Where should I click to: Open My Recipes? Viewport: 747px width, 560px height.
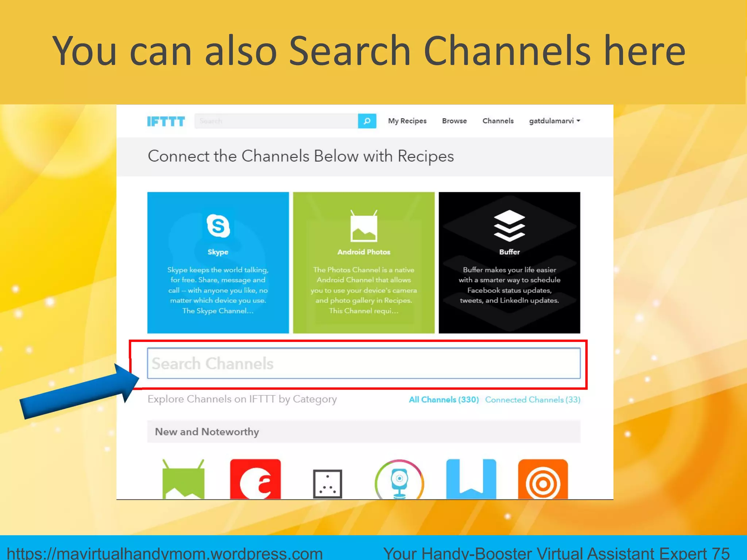tap(407, 121)
